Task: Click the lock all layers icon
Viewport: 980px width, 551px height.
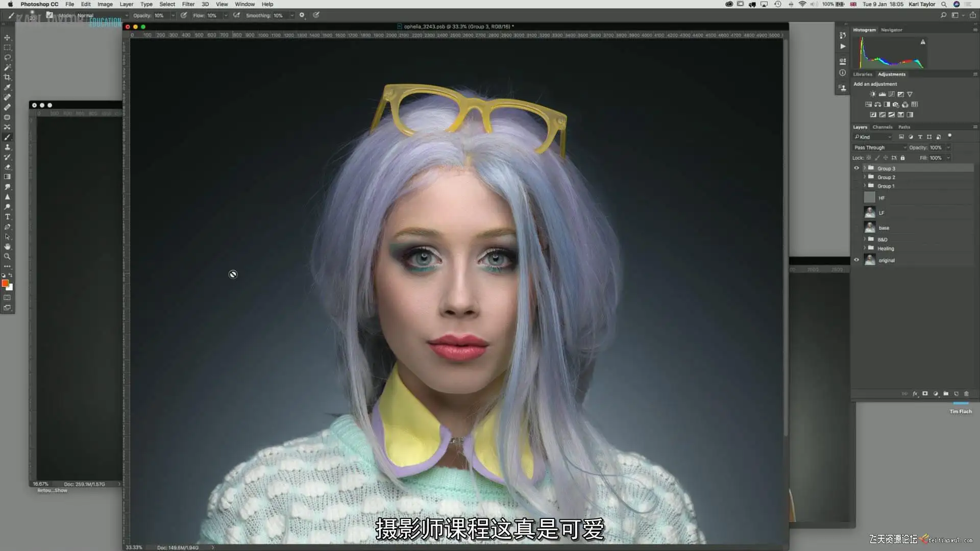Action: point(902,158)
